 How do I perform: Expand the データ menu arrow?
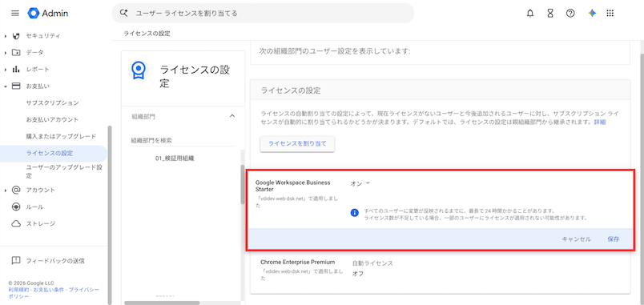coord(6,53)
